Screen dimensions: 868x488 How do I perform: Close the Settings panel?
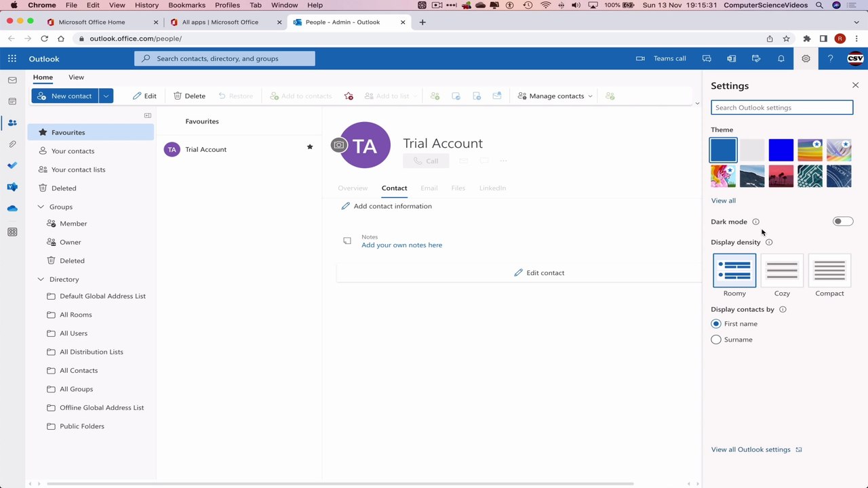click(855, 85)
